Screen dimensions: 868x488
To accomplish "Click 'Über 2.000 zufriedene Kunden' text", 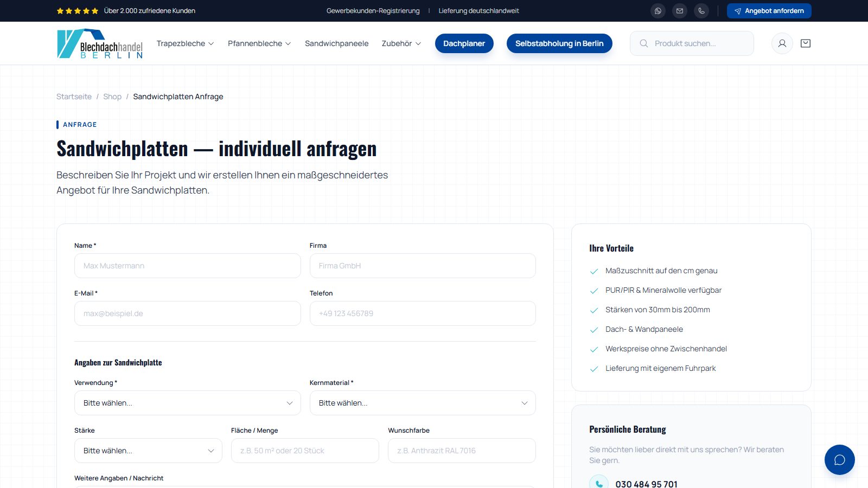I will pyautogui.click(x=150, y=11).
